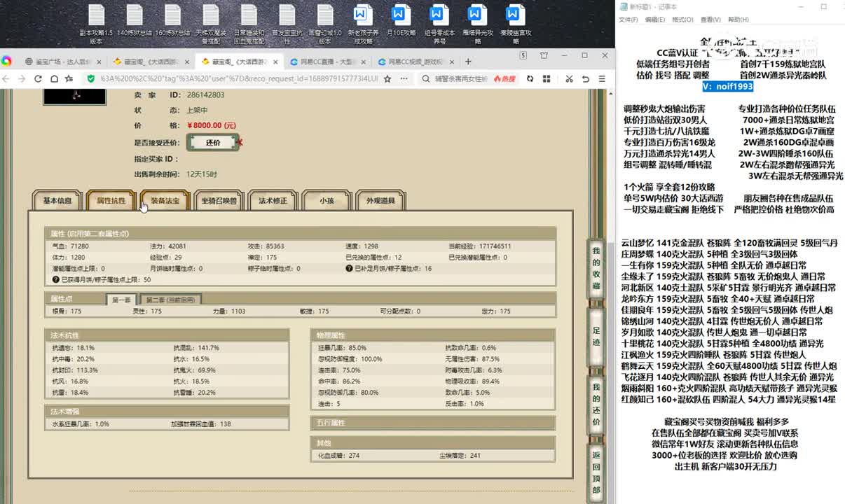Select the 属性抗性 tab

pyautogui.click(x=111, y=201)
